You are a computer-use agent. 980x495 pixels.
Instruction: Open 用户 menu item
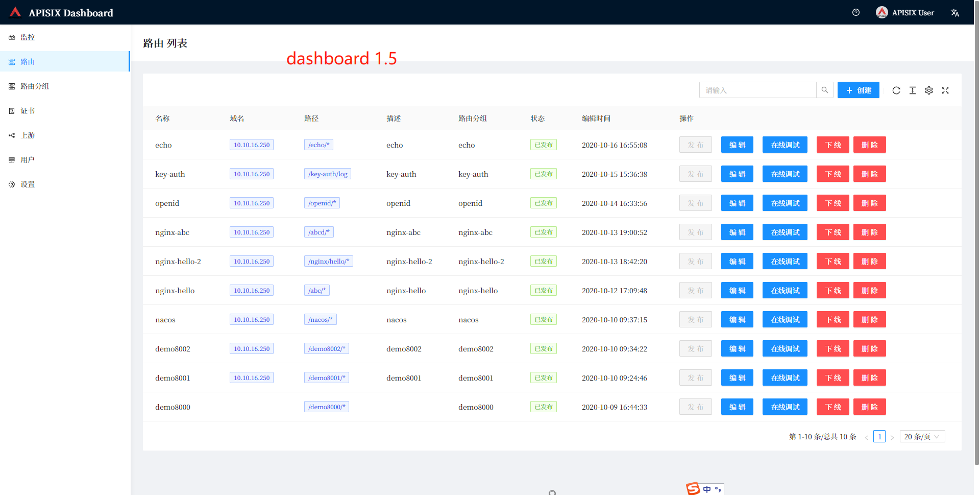(65, 159)
